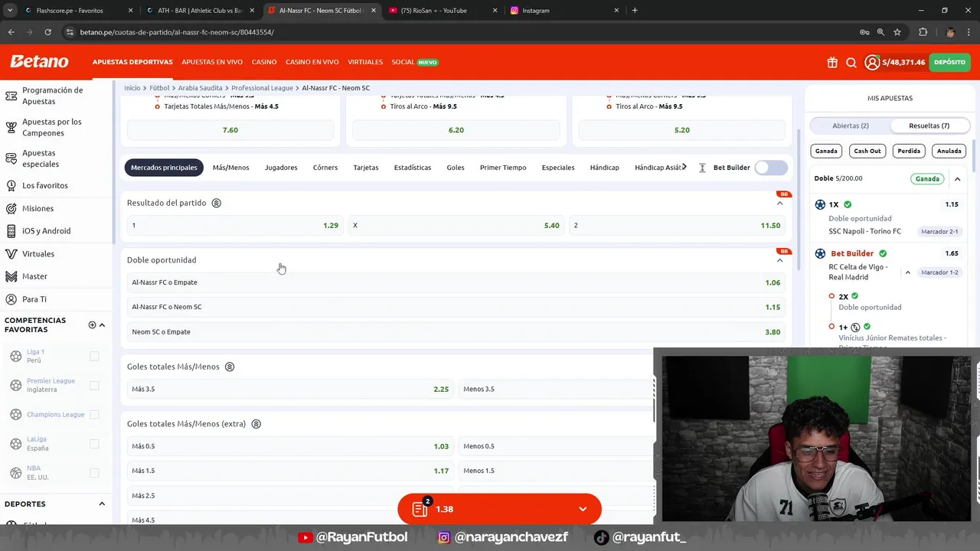Collapse the Deportes sidebar section

point(102,504)
